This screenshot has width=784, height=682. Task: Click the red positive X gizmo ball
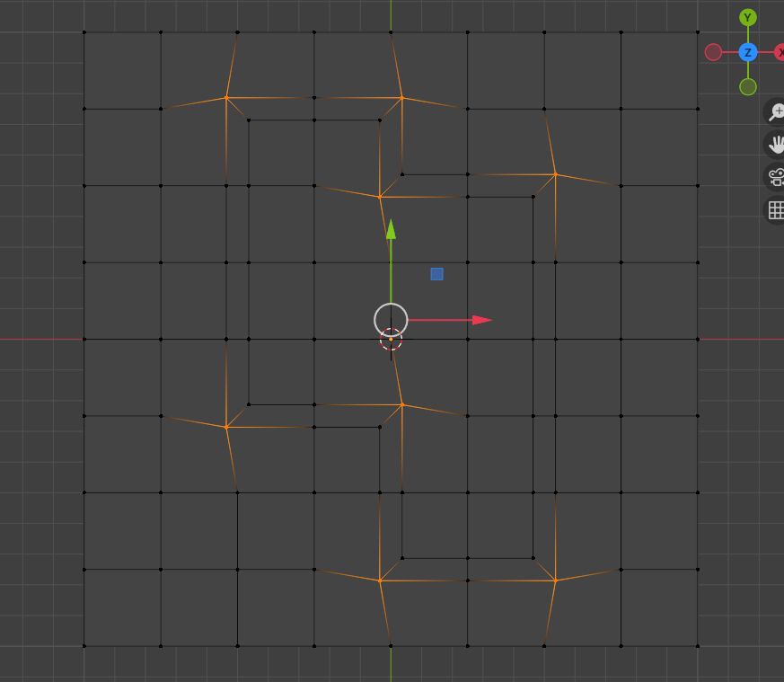point(780,52)
